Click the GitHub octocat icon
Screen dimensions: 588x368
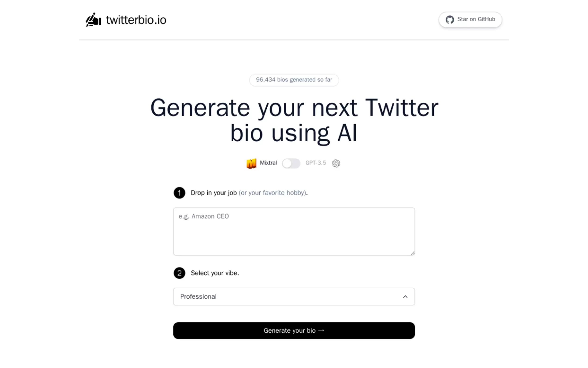click(x=449, y=20)
